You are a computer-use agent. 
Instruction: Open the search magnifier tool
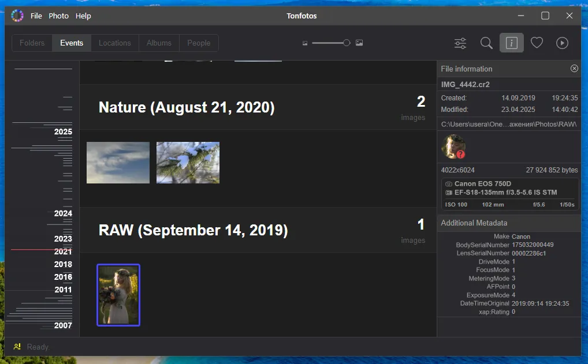[x=486, y=43]
